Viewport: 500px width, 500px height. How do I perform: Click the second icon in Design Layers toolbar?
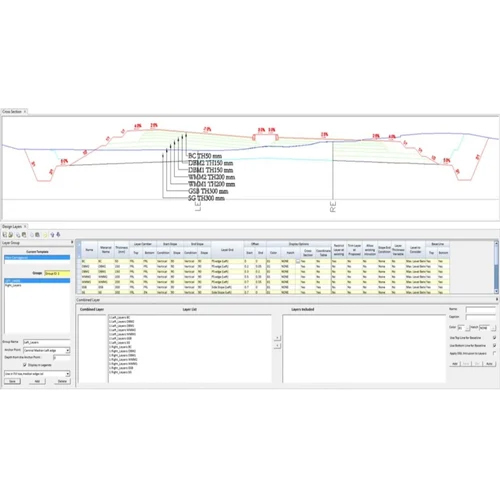click(11, 235)
